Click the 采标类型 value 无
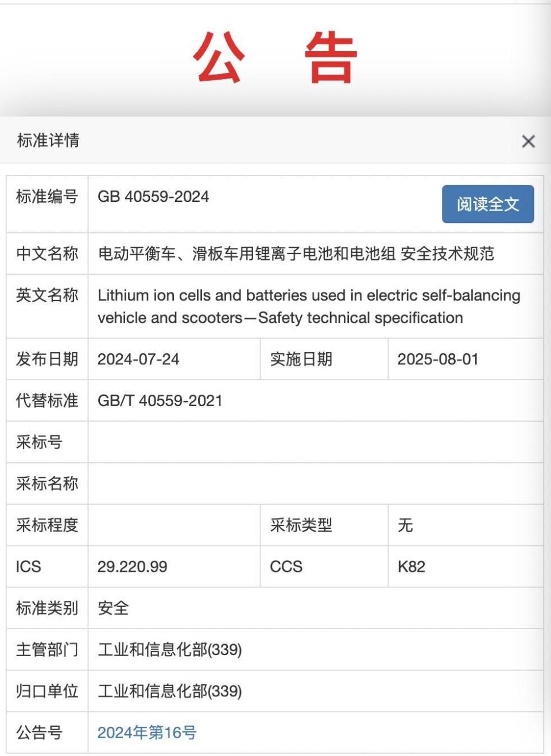Viewport: 551px width, 756px height. pos(405,525)
